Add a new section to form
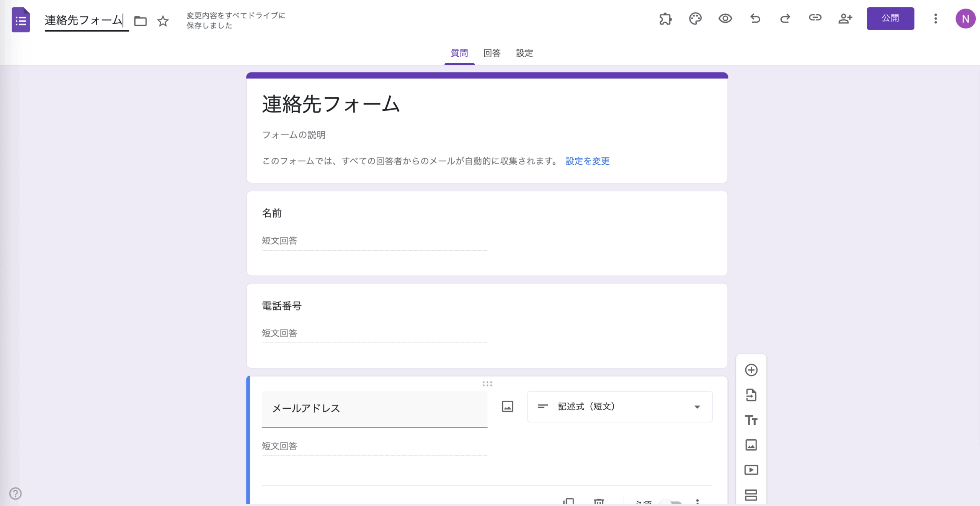The width and height of the screenshot is (980, 506). point(751,495)
